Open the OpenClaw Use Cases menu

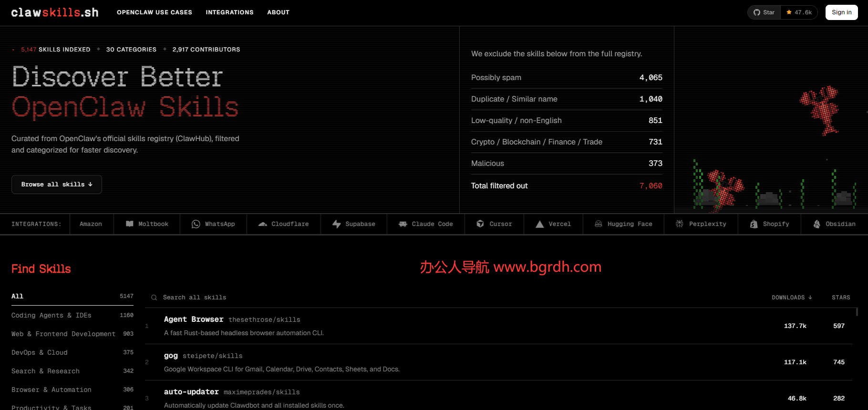point(155,12)
